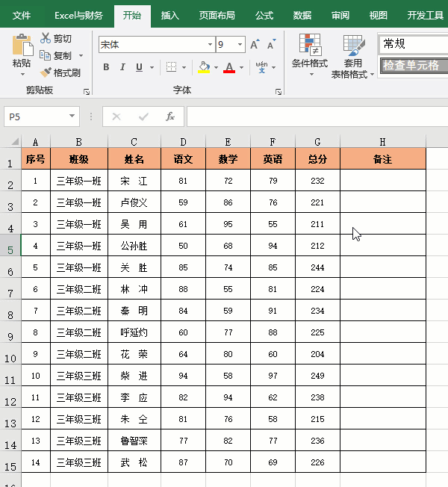Image resolution: width=448 pixels, height=487 pixels.
Task: Expand border options arrow
Action: (x=184, y=67)
